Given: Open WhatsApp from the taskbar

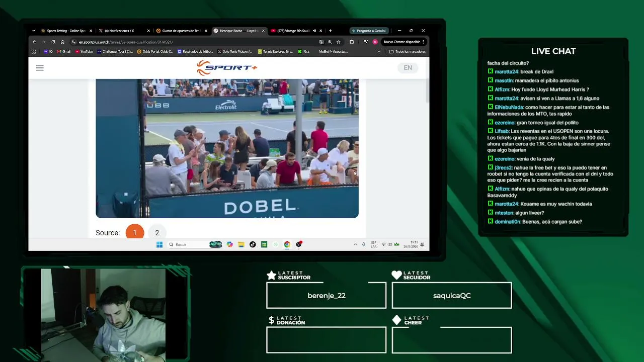Looking at the screenshot, I should click(276, 244).
